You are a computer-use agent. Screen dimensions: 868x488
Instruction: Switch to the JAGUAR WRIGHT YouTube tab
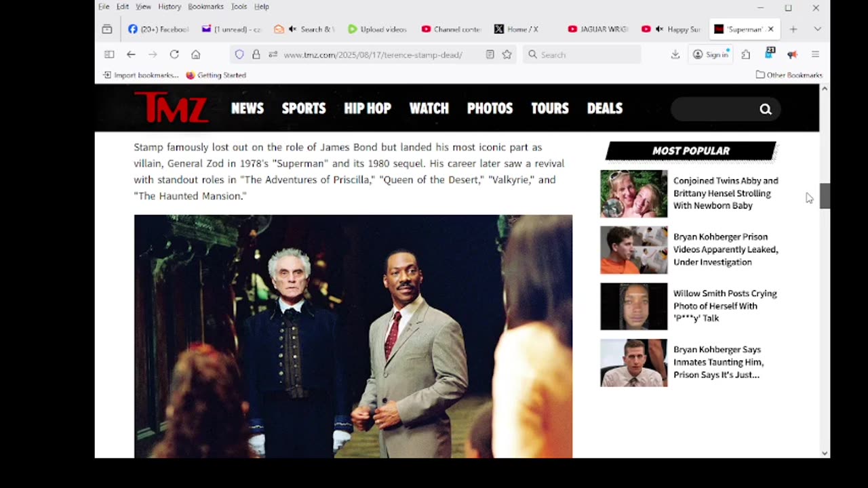click(x=597, y=29)
